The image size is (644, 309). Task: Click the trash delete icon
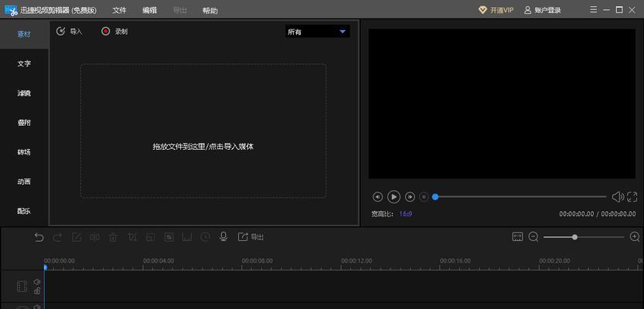113,237
